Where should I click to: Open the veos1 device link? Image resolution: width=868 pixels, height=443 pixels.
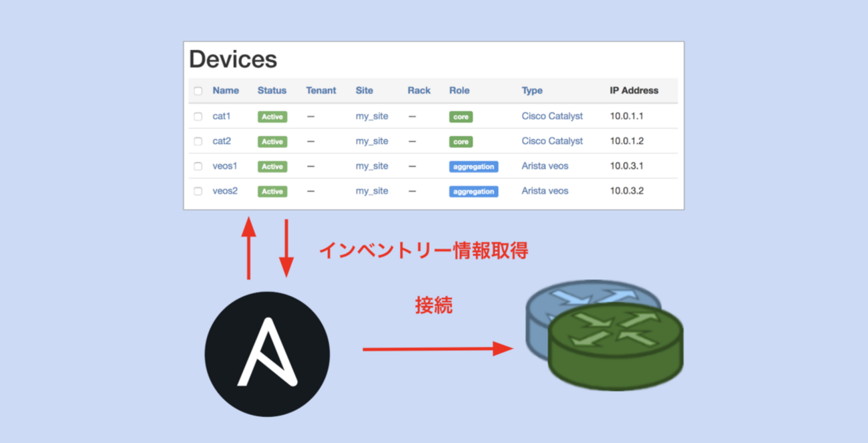(225, 166)
